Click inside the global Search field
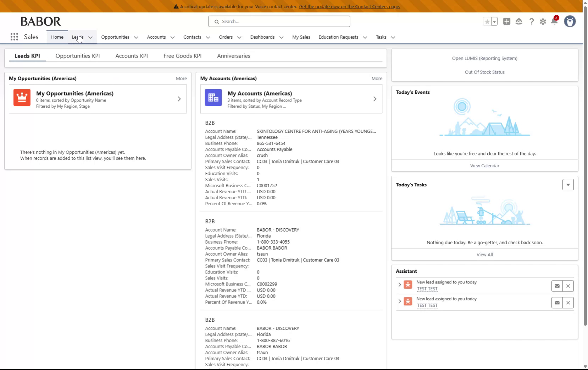Viewport: 588px width, 370px height. (x=279, y=21)
